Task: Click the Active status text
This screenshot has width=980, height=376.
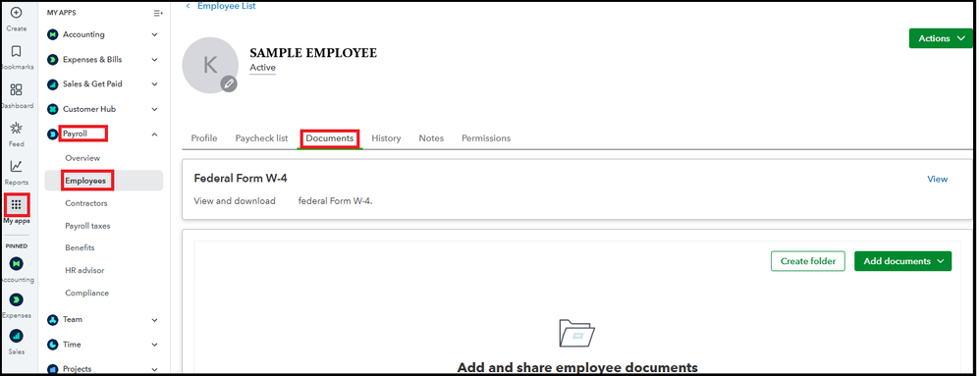Action: [262, 68]
